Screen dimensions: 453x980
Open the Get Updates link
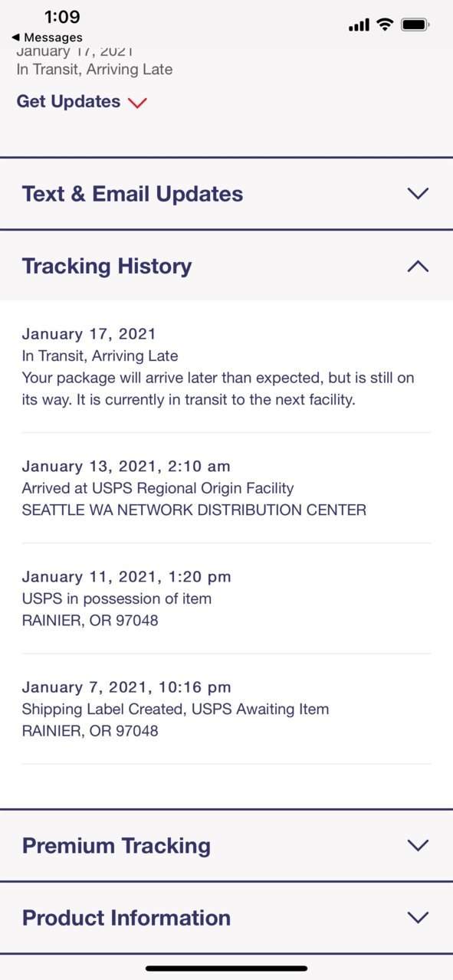68,102
